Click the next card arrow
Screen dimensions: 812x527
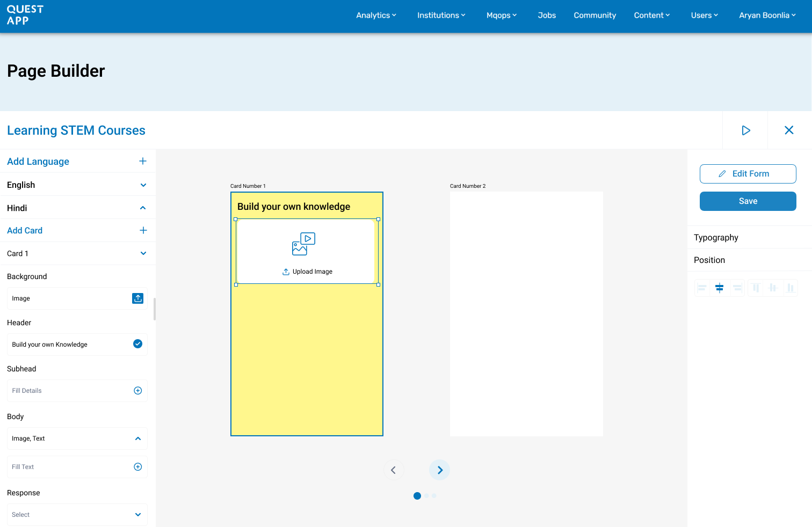pyautogui.click(x=439, y=470)
